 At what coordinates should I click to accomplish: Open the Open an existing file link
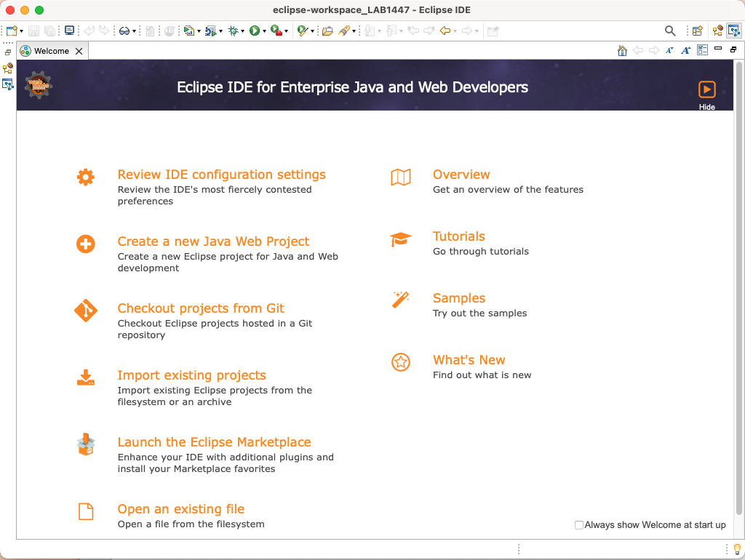click(x=181, y=509)
